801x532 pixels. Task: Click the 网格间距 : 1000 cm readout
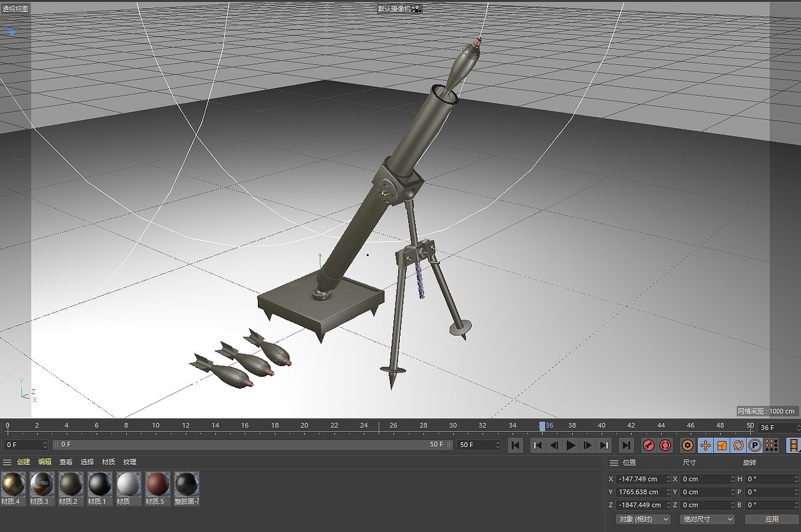pos(767,411)
